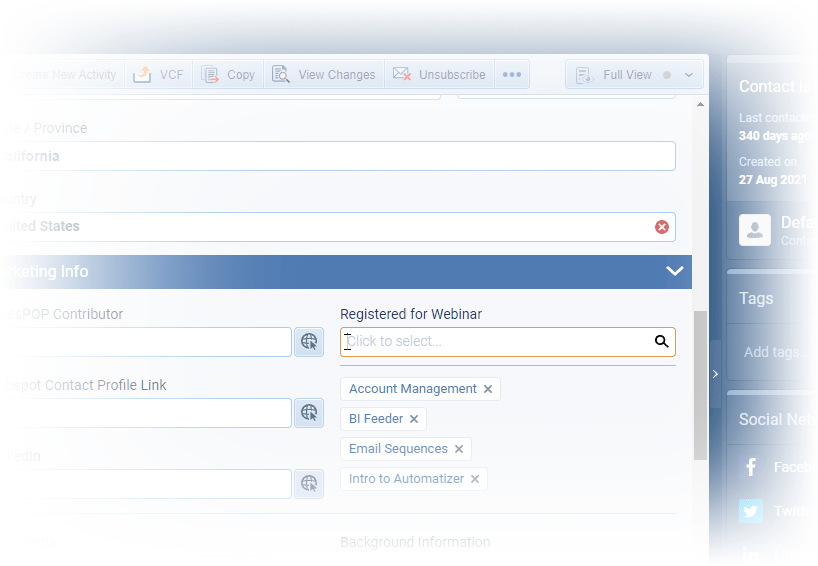Remove the Account Management tag
The width and height of the screenshot is (818, 566).
pyautogui.click(x=488, y=389)
